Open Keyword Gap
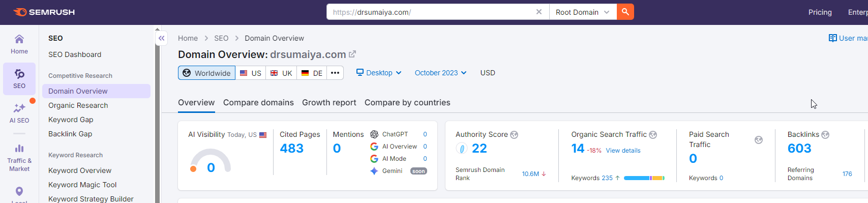868x203 pixels. (x=71, y=120)
